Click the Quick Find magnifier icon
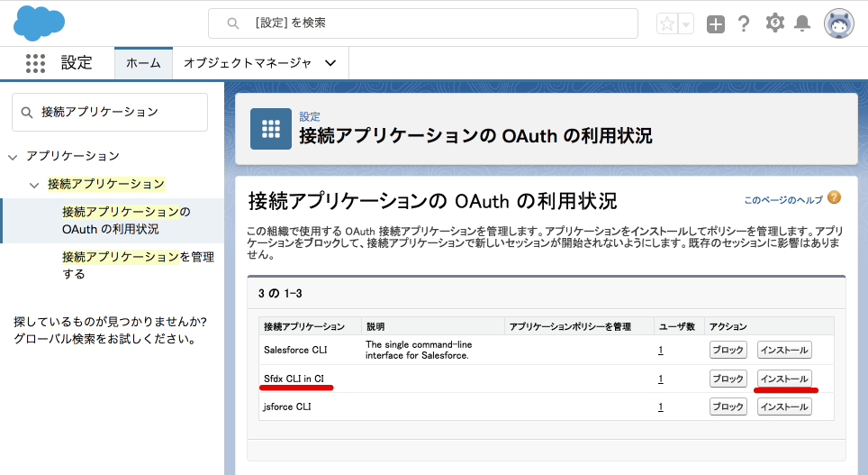The height and width of the screenshot is (475, 868). [x=27, y=113]
